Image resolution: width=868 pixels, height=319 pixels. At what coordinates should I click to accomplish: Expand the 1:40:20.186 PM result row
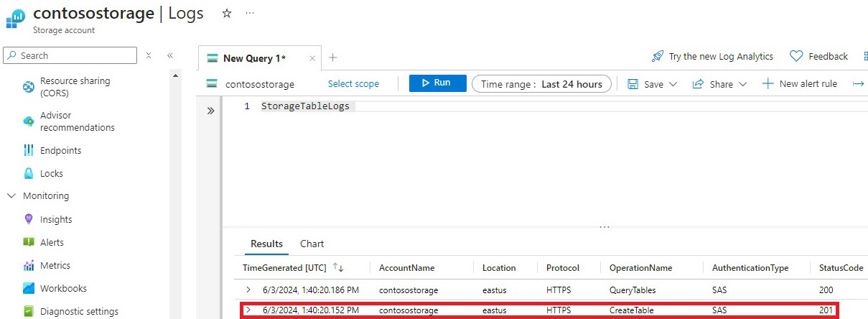pos(248,290)
